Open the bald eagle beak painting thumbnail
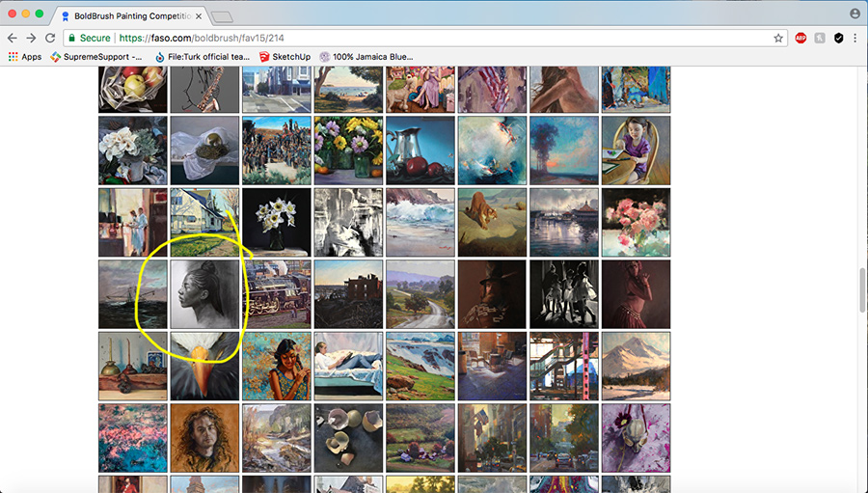Image resolution: width=868 pixels, height=493 pixels. 204,367
